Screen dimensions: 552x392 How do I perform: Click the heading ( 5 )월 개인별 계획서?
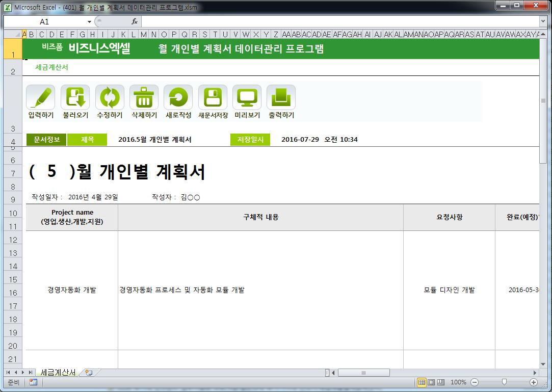[117, 171]
